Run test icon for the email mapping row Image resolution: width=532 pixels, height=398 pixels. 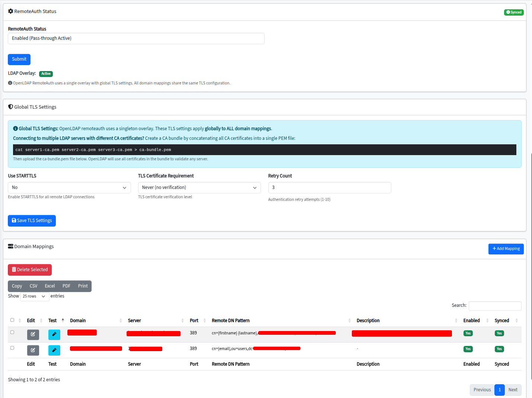(x=54, y=350)
